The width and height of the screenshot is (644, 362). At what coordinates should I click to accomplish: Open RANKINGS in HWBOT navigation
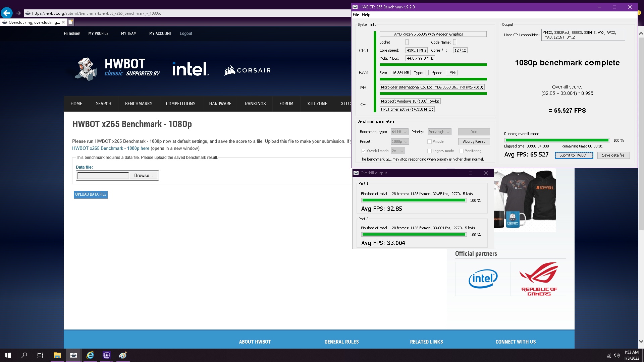click(255, 104)
